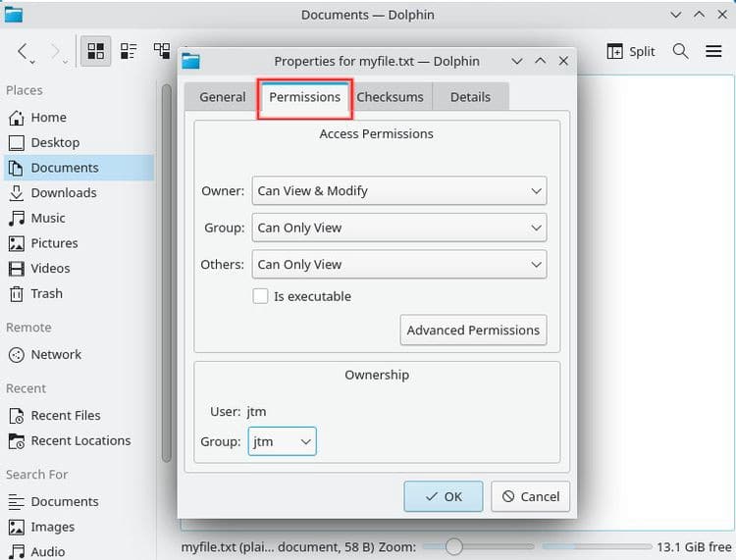Open the Others permissions dropdown
736x560 pixels.
[x=399, y=265]
